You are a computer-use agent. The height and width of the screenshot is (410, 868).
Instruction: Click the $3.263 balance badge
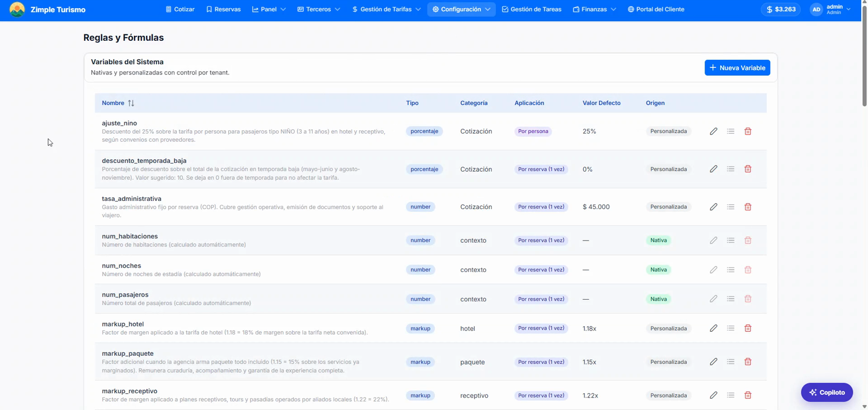[x=781, y=9]
